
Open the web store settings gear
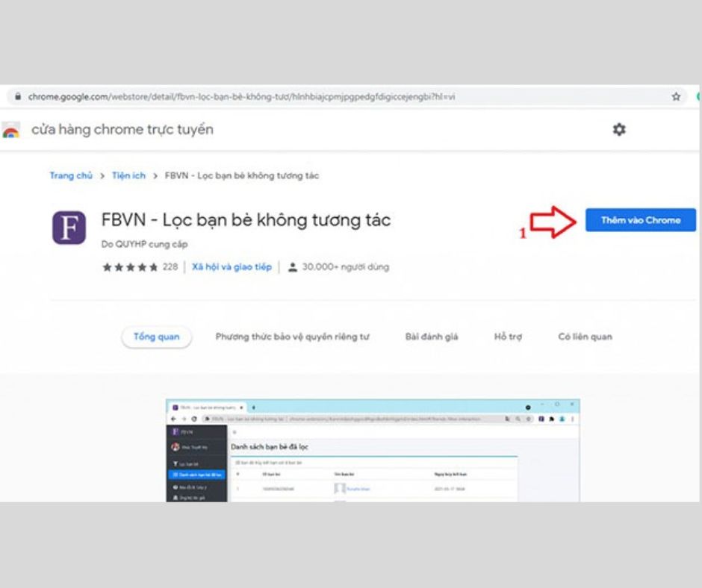click(619, 129)
